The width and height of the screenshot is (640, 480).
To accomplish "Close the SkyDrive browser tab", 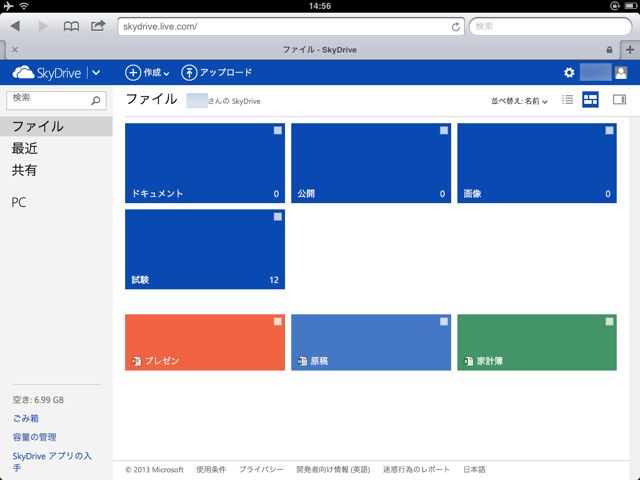I will (15, 50).
